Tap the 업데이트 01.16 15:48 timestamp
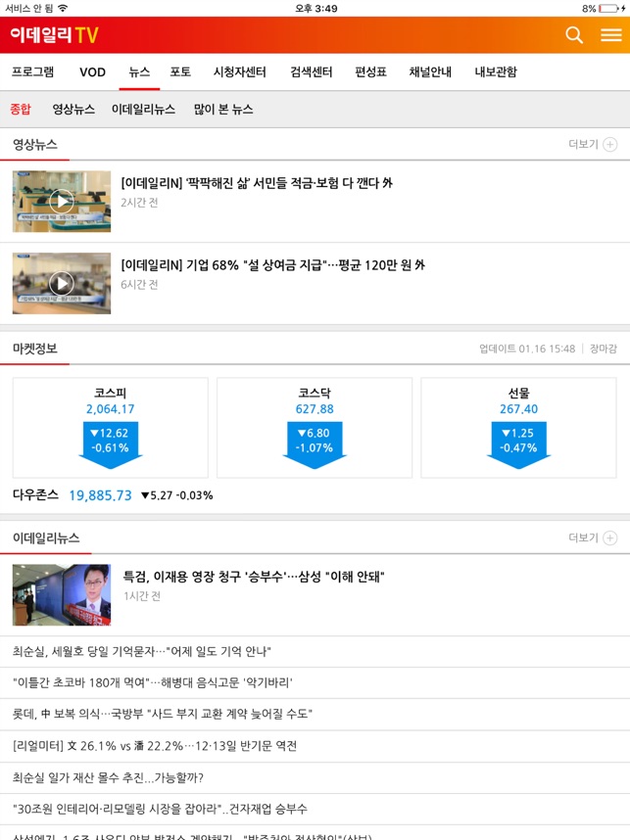This screenshot has height=840, width=630. click(x=527, y=349)
